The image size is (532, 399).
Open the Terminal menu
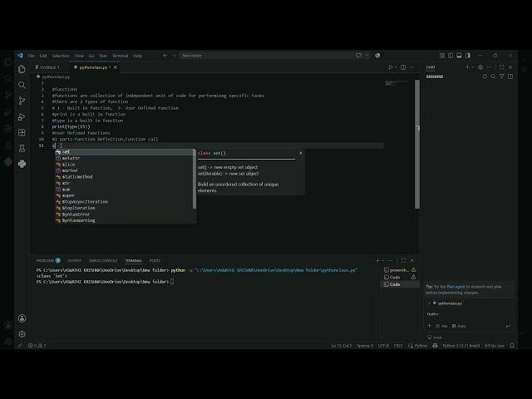(120, 56)
